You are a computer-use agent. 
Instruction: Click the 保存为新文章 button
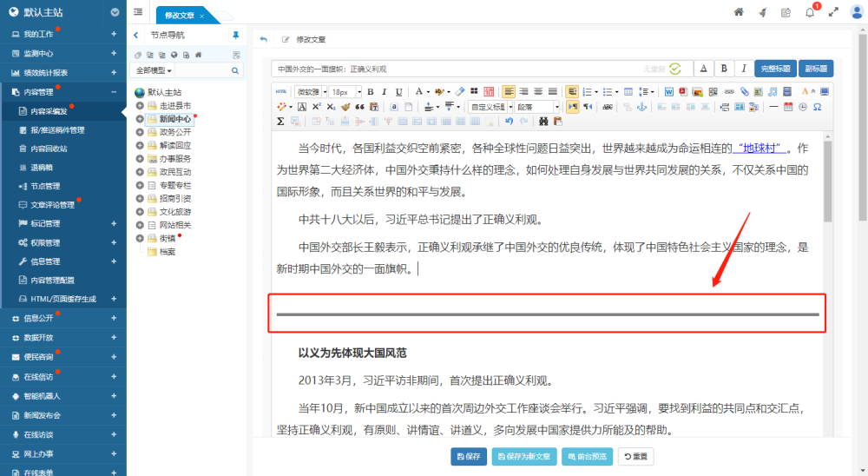pos(524,456)
